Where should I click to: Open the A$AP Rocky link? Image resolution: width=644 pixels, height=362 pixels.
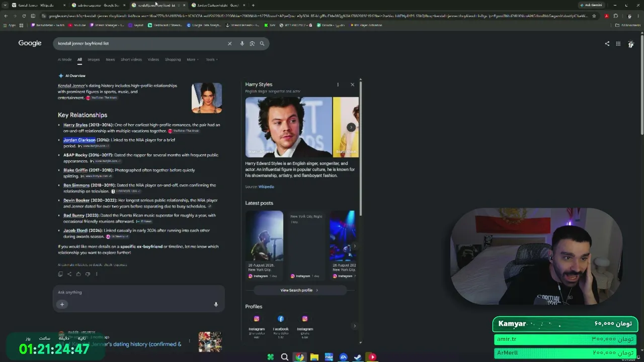coord(75,155)
